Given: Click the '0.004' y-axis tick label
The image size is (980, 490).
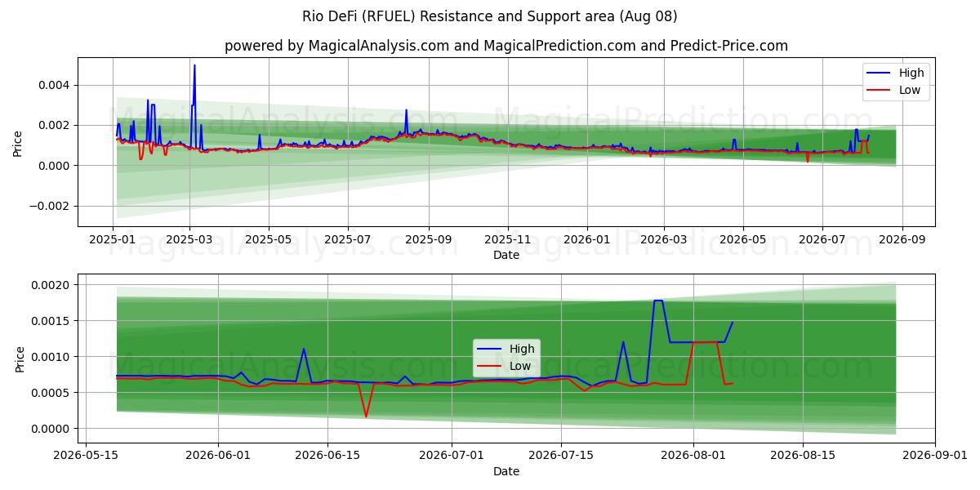Looking at the screenshot, I should pyautogui.click(x=56, y=85).
